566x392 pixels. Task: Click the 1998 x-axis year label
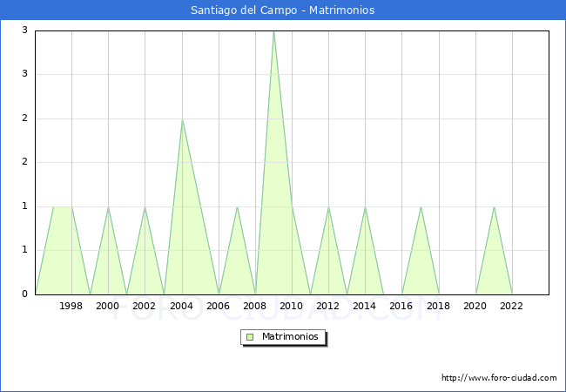pyautogui.click(x=71, y=306)
